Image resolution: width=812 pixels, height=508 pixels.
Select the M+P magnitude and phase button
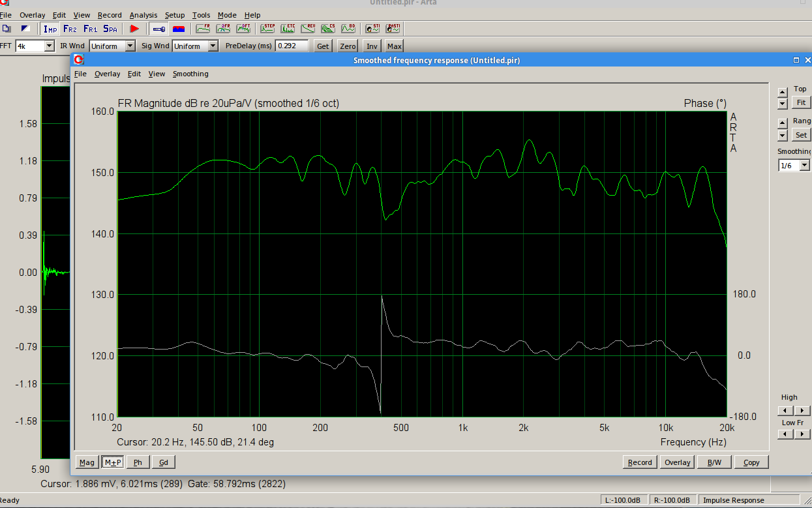tap(112, 462)
